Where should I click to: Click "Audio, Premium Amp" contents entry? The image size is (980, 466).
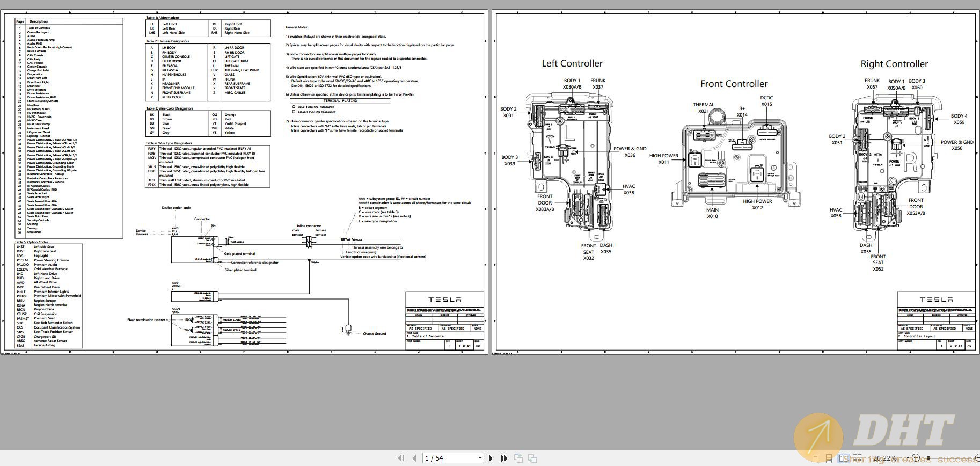coord(41,40)
